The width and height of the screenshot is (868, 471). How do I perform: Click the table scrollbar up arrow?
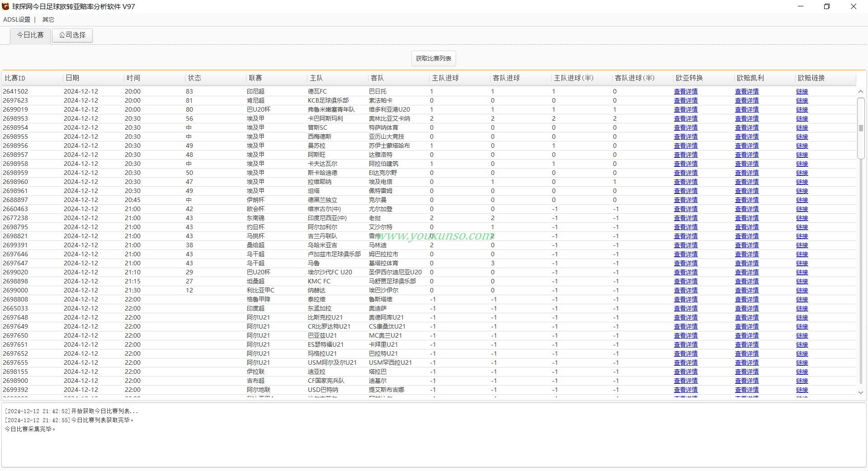861,91
